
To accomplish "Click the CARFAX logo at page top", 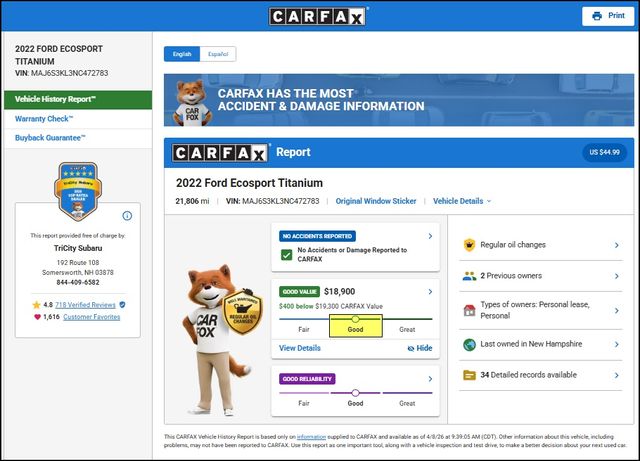I will tap(319, 16).
